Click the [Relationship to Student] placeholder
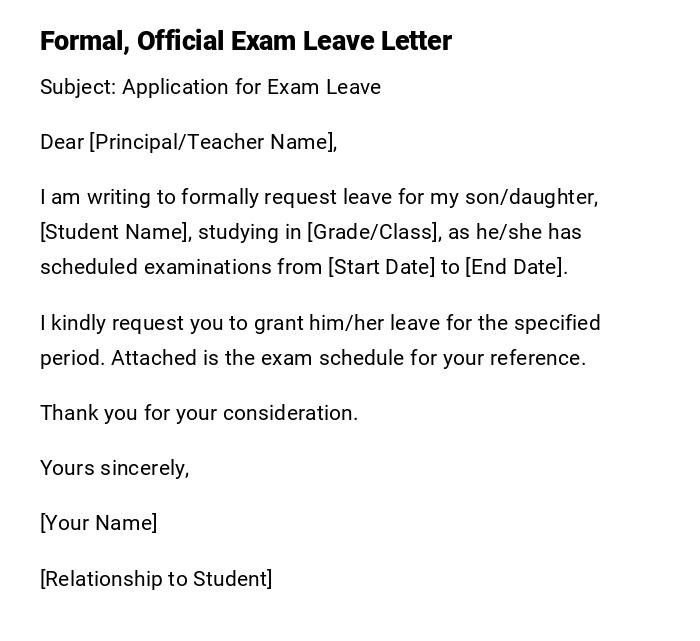The height and width of the screenshot is (641, 700). coord(156,579)
